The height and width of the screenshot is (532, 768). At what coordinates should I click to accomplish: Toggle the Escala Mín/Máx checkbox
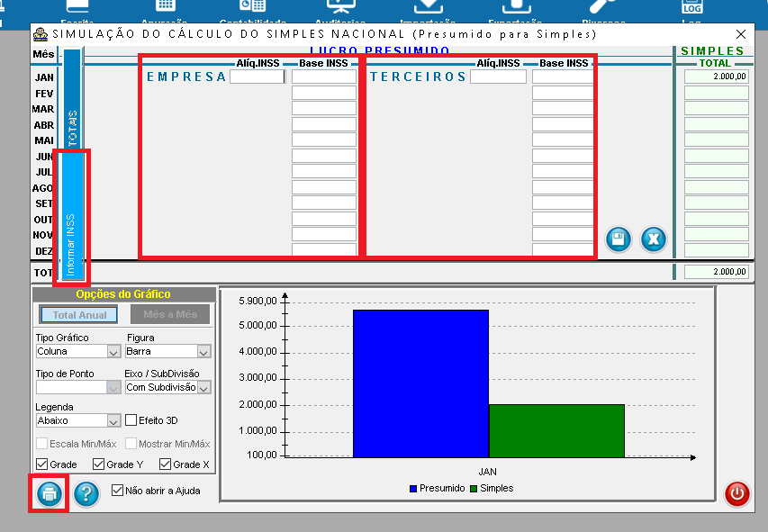(42, 444)
